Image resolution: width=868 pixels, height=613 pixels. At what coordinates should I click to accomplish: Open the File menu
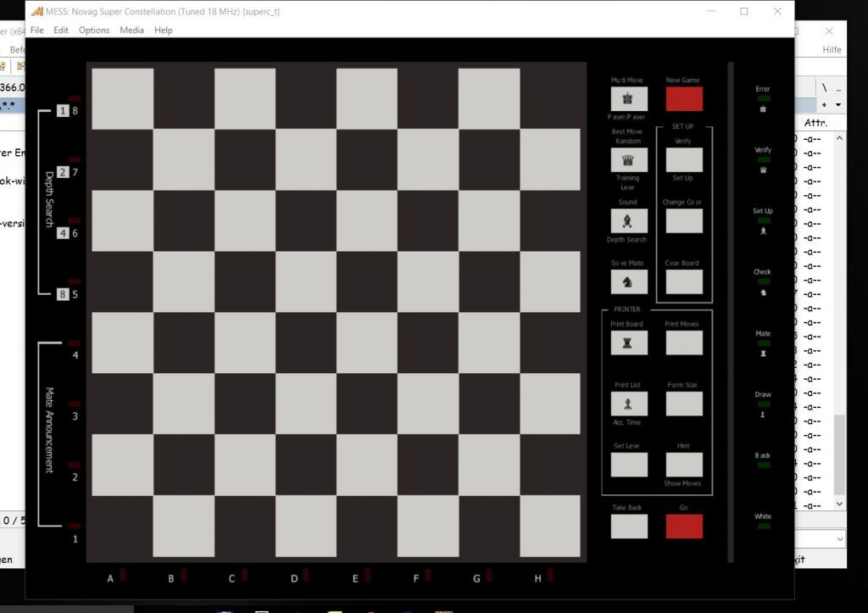tap(37, 31)
